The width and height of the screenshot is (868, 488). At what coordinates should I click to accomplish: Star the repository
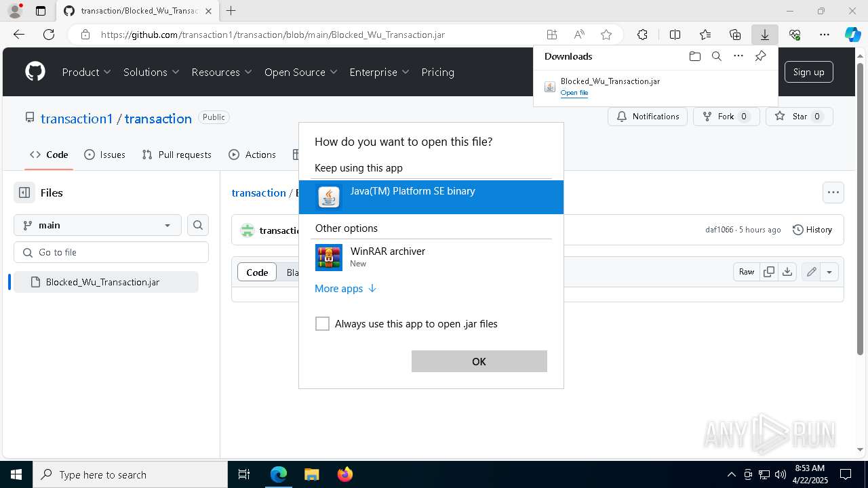click(x=799, y=117)
